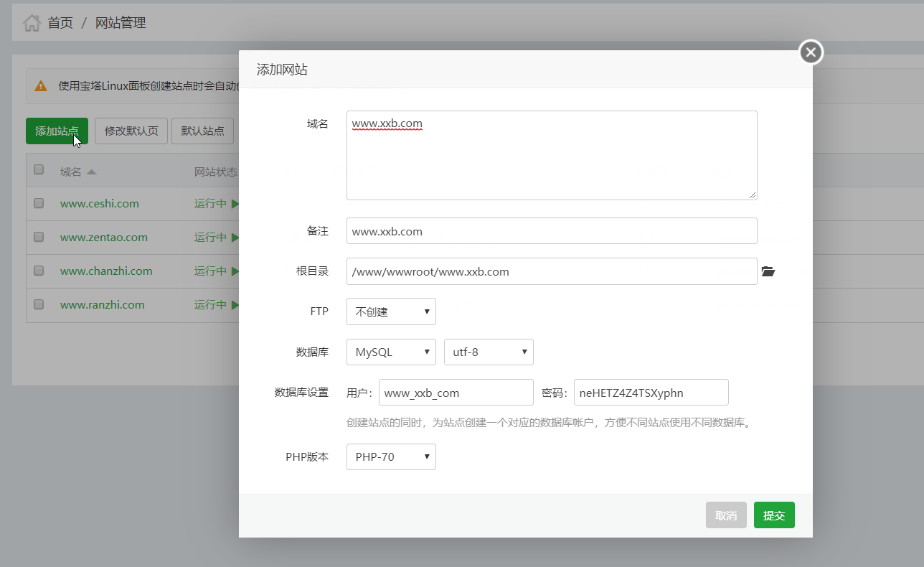Open folder browser for root directory
Screen dimensions: 924x567
coord(768,271)
